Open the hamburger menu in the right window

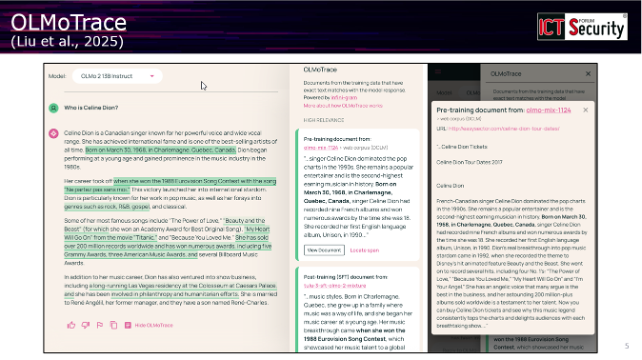[x=438, y=72]
